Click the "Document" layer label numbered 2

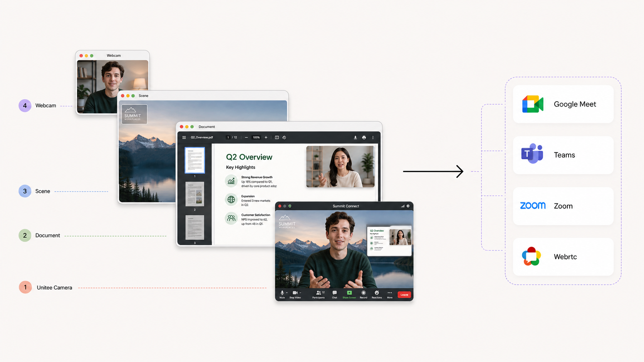[48, 235]
